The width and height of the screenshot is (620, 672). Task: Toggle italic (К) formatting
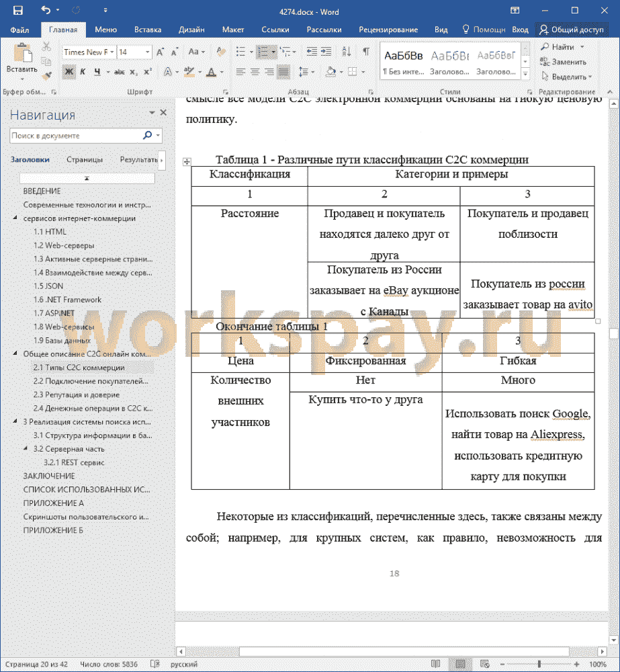[x=83, y=72]
